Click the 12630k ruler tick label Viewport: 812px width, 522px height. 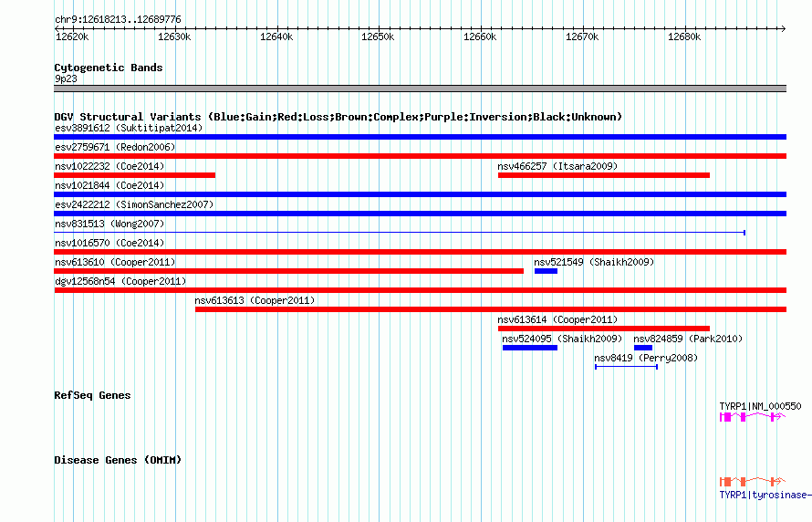[174, 37]
